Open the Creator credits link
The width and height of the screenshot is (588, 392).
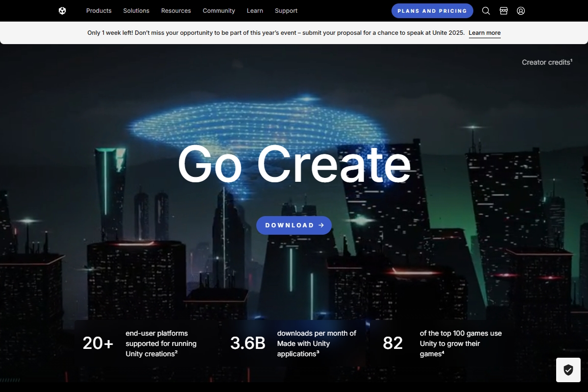547,62
